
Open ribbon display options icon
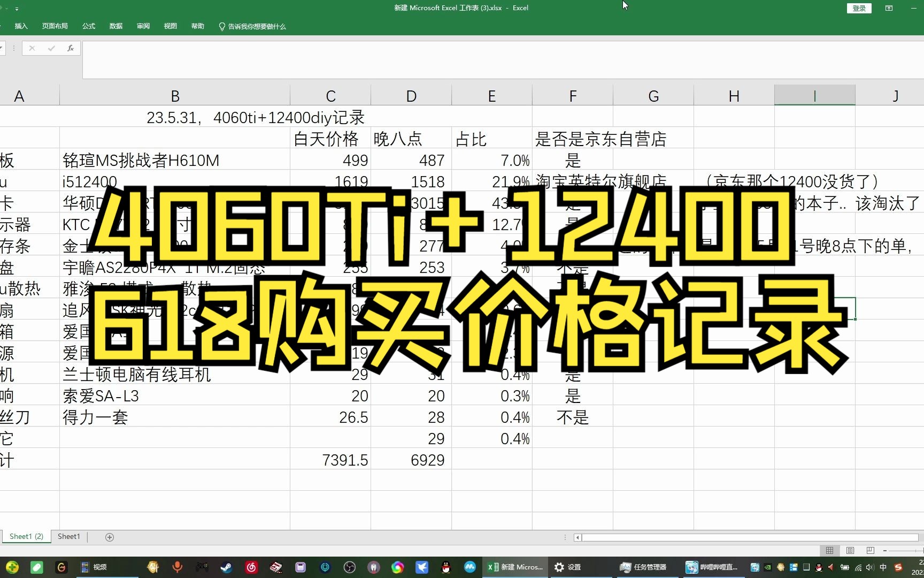coord(889,8)
